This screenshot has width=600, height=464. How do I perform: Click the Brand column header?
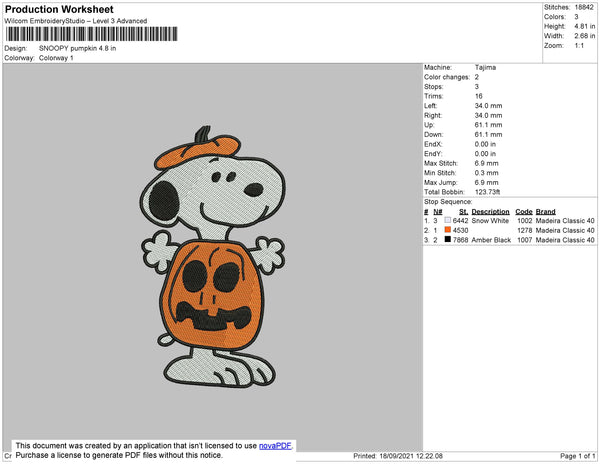[x=545, y=212]
